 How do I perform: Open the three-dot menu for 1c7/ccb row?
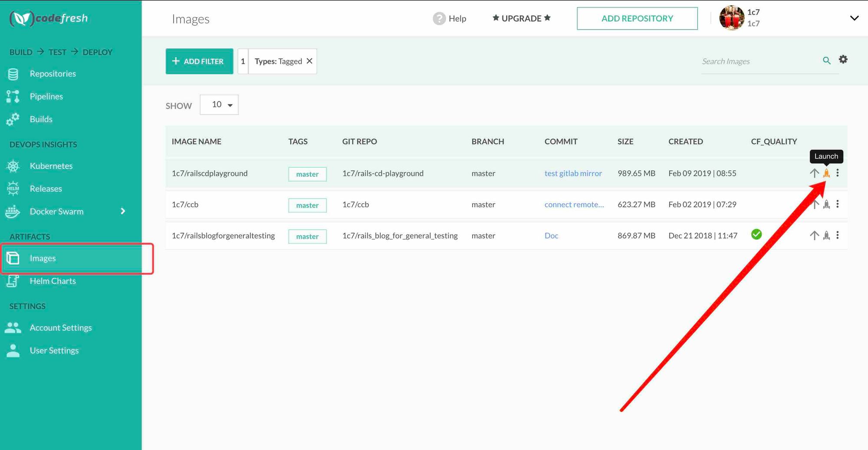[838, 204]
